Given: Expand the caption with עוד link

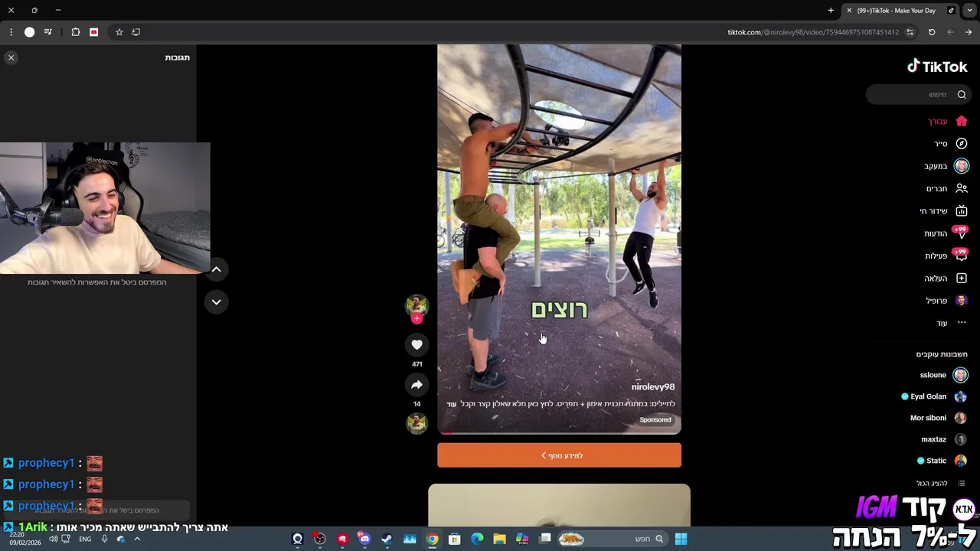Looking at the screenshot, I should pos(452,404).
